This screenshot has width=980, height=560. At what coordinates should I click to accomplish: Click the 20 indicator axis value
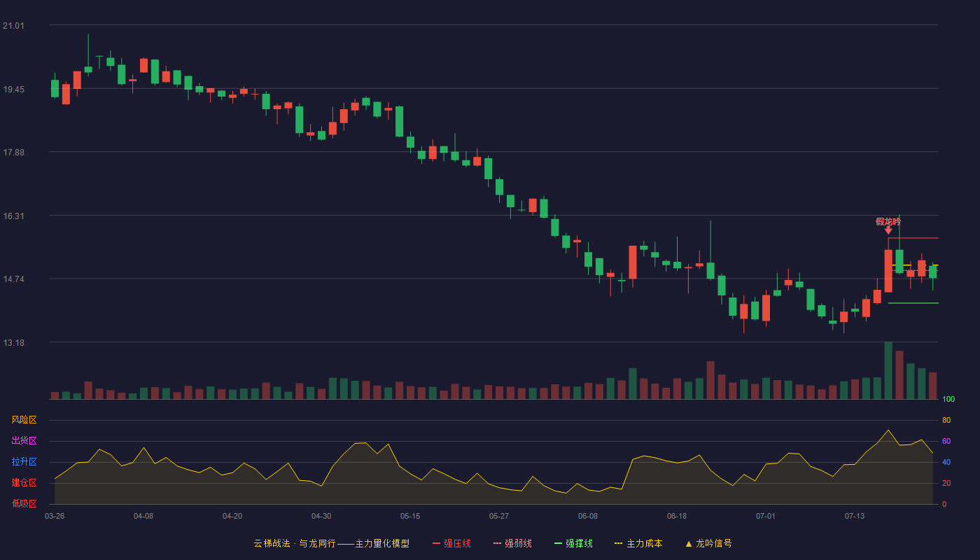point(946,483)
